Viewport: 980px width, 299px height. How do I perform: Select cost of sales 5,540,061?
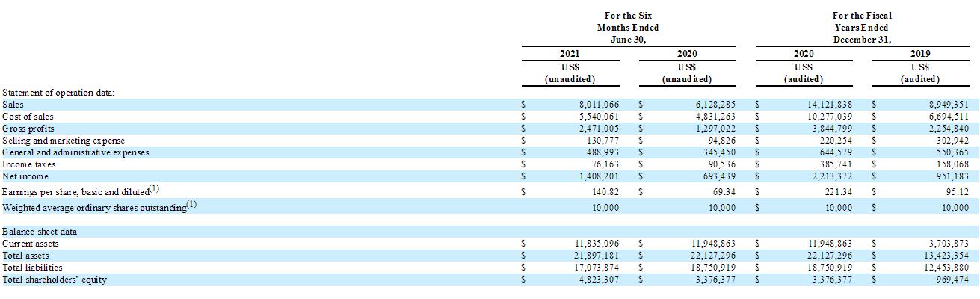click(x=600, y=117)
